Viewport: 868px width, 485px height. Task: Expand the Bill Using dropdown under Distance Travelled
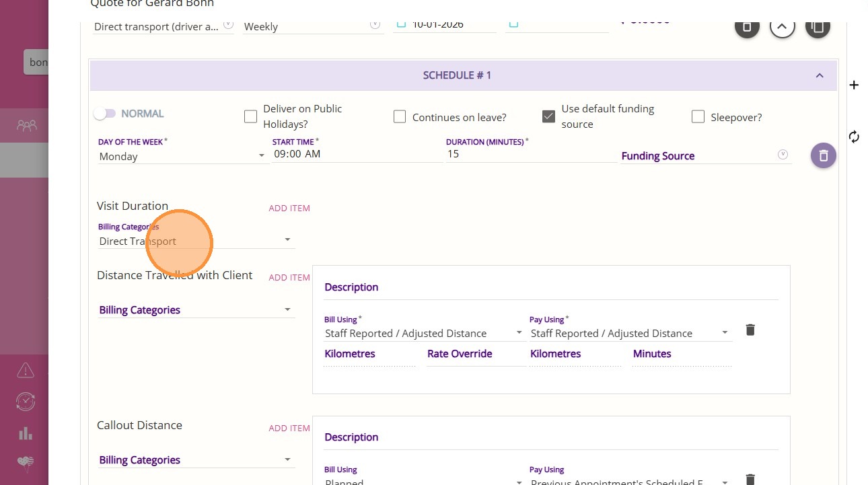[x=424, y=333]
